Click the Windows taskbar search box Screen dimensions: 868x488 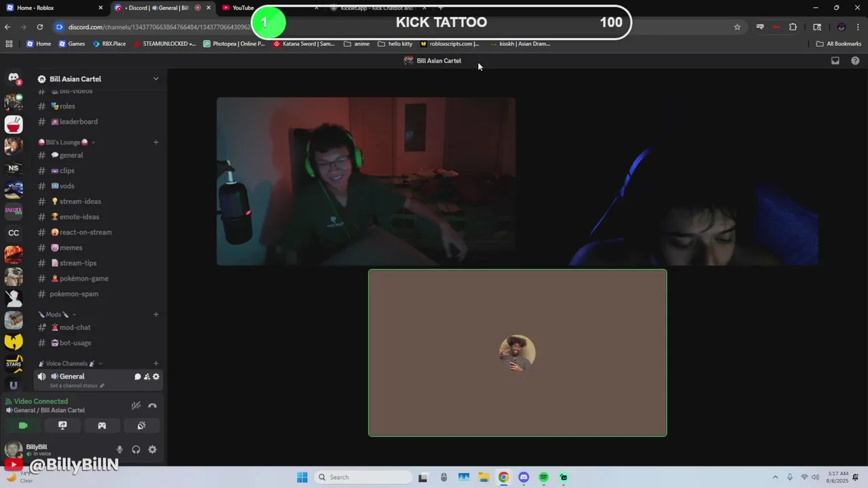[363, 477]
